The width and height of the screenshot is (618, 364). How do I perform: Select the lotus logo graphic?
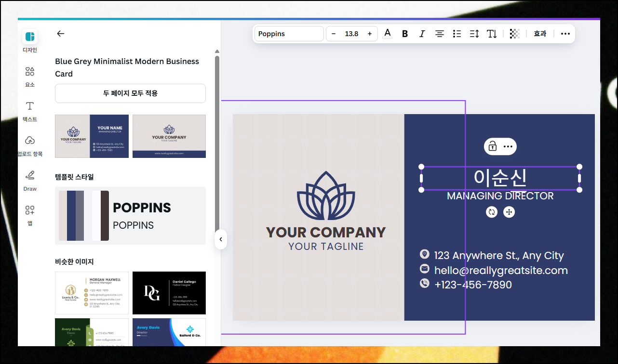[x=326, y=195]
